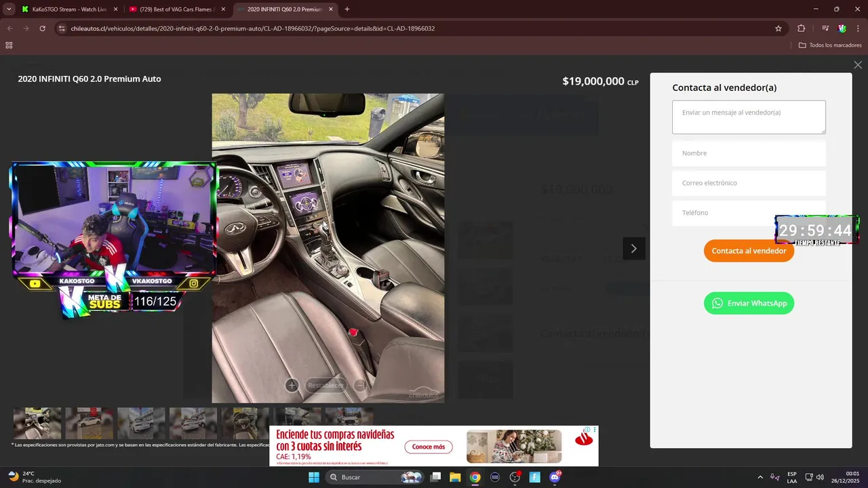Show the next photo with right arrow
The width and height of the screenshot is (868, 488).
click(x=634, y=249)
